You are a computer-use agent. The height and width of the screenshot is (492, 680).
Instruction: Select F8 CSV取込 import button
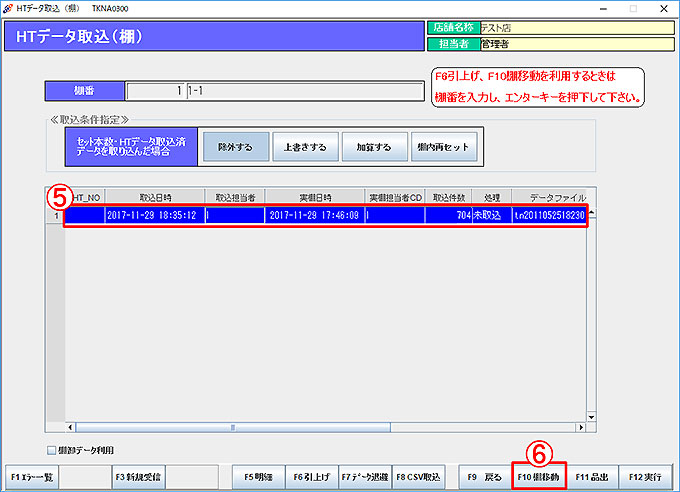pyautogui.click(x=418, y=476)
